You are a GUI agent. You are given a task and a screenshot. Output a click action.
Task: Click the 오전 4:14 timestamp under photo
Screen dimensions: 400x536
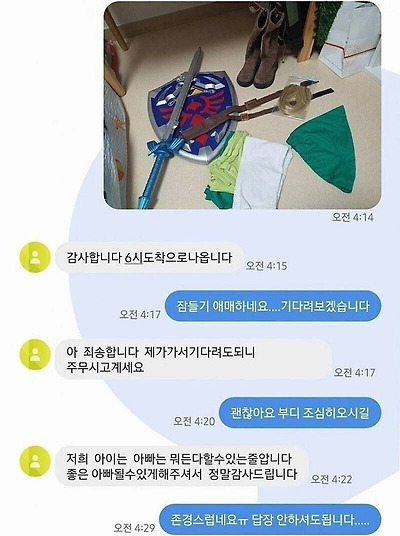[x=352, y=217]
